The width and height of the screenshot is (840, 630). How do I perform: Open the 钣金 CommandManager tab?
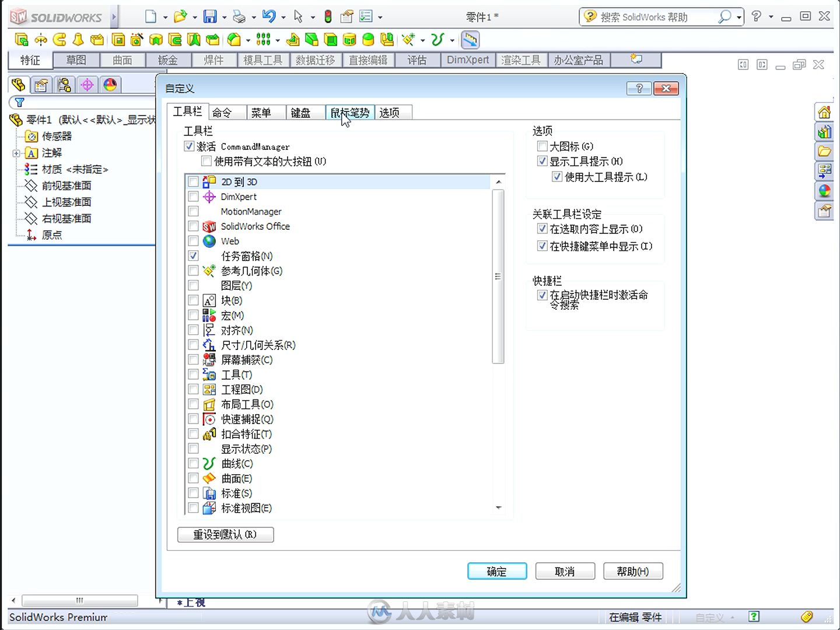point(168,60)
